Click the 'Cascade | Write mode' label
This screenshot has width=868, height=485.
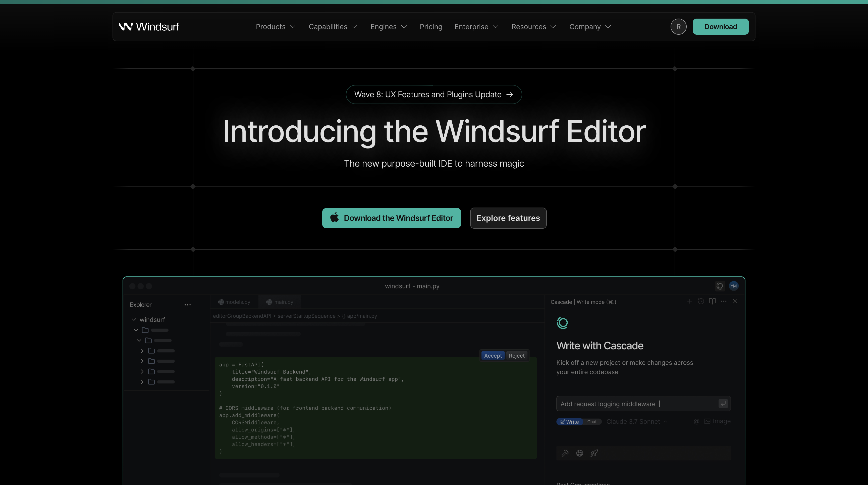(x=583, y=302)
